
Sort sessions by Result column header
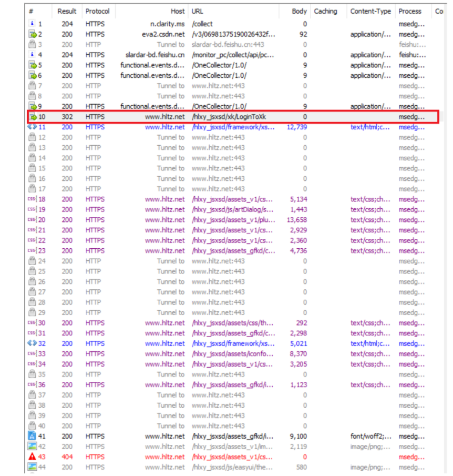pos(67,11)
